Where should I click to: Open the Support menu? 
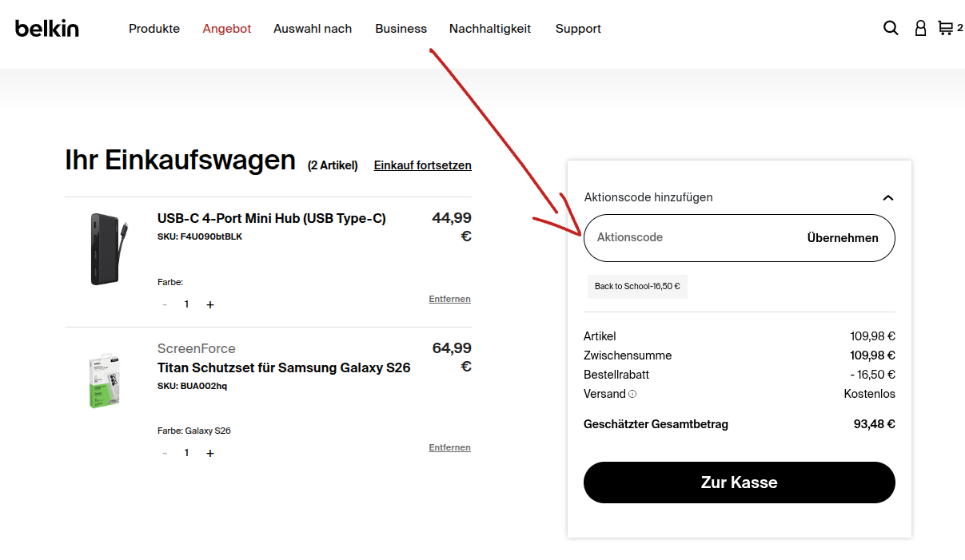(578, 28)
